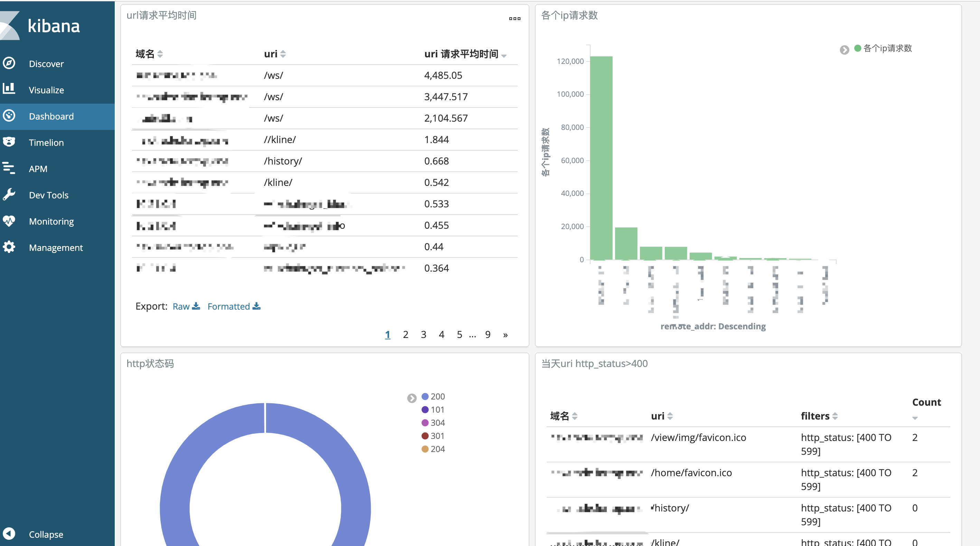980x546 pixels.
Task: Click the Dashboard gauge icon
Action: tap(9, 116)
